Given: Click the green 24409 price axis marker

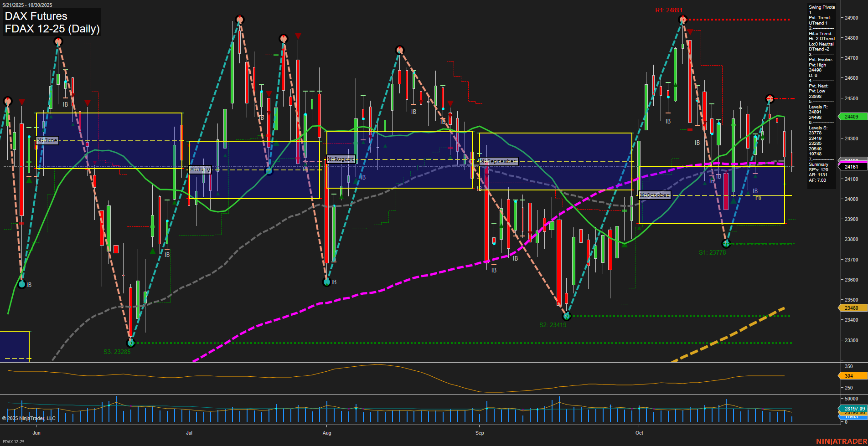Looking at the screenshot, I should coord(851,117).
